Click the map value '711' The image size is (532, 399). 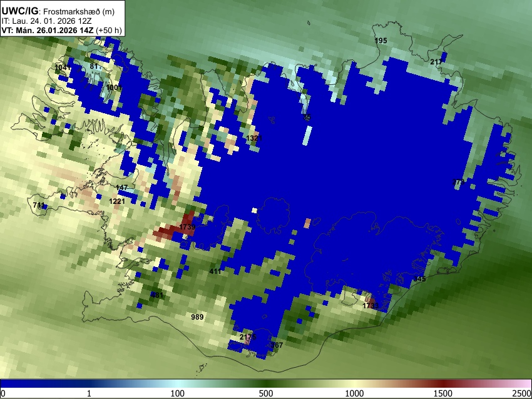point(39,205)
